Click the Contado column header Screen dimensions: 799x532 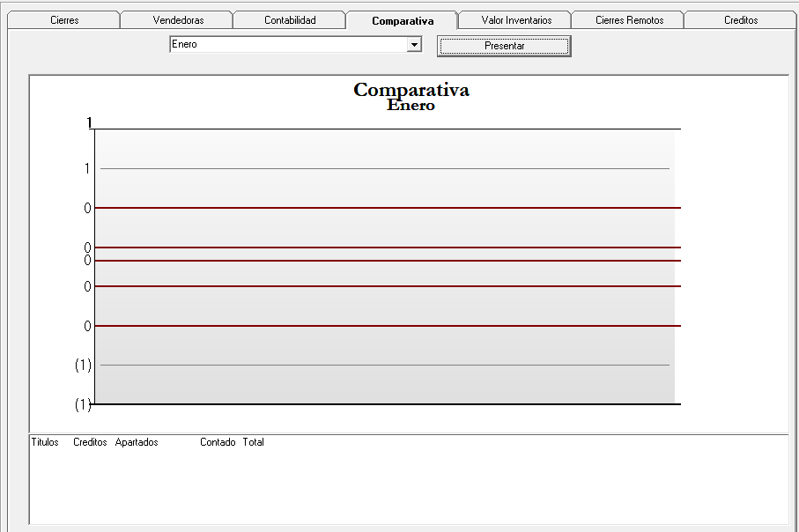(x=218, y=442)
